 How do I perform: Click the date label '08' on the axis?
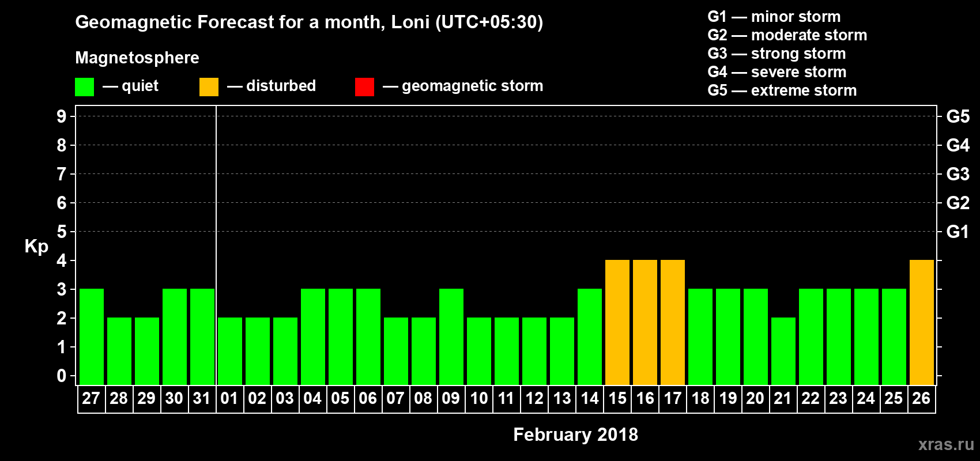tap(423, 399)
